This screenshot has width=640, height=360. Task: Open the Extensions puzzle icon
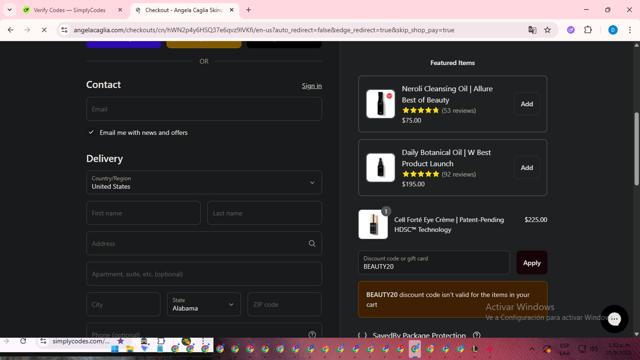click(588, 30)
